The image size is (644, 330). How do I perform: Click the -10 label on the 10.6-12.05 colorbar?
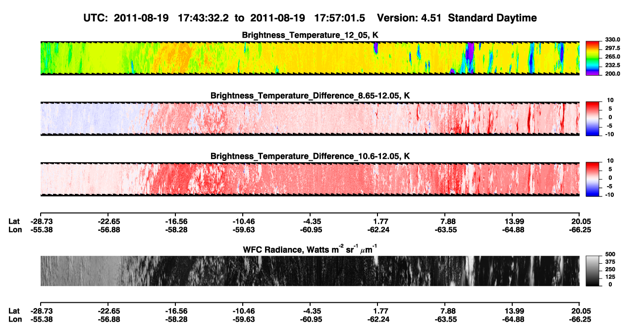point(610,195)
